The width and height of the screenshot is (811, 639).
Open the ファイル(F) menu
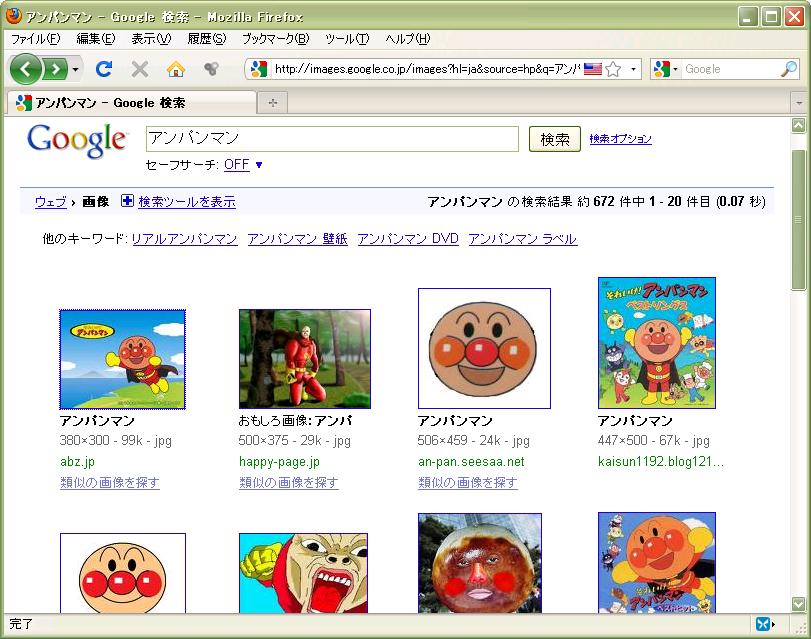35,39
